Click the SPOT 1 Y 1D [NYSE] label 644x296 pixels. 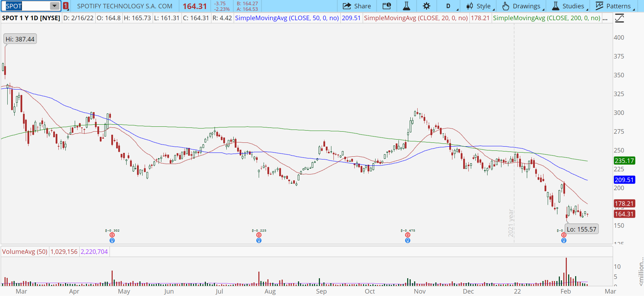[31, 18]
